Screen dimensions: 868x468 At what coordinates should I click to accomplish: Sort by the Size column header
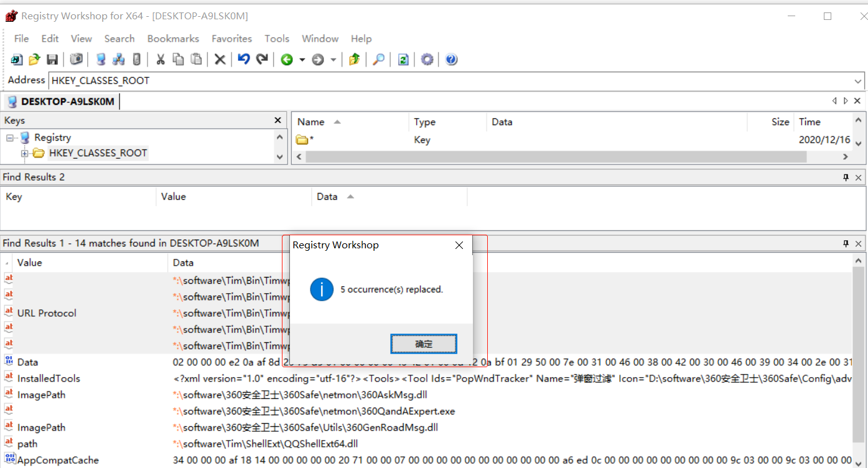(x=770, y=122)
